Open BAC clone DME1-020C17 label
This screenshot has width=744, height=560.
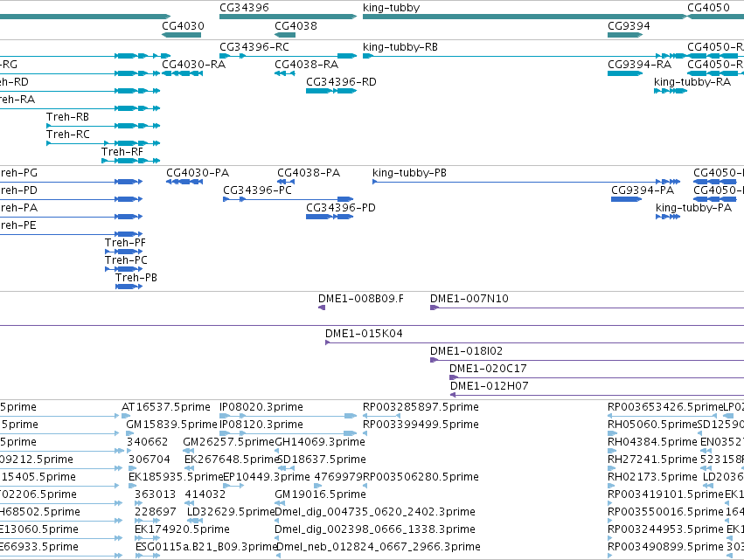point(488,369)
